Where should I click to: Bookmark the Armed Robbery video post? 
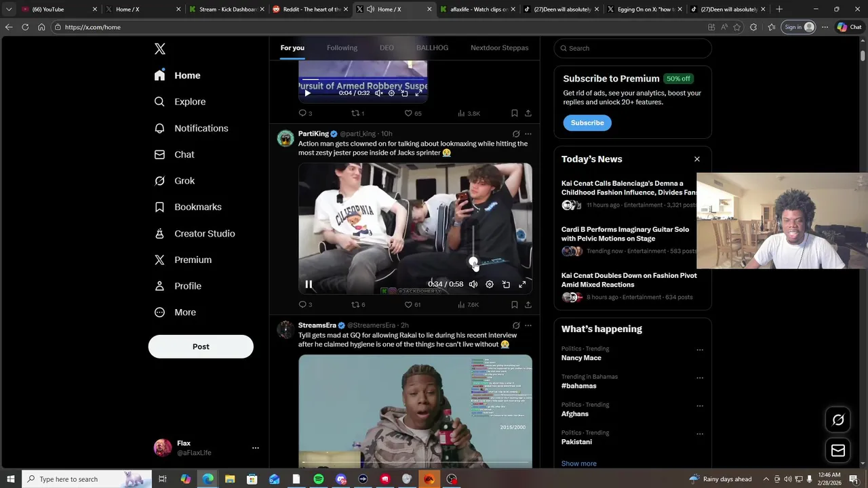coord(514,113)
